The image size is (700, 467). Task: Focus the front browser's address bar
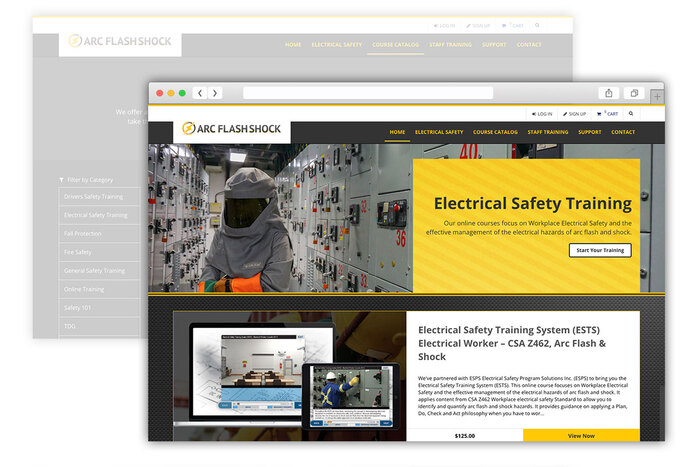point(368,93)
